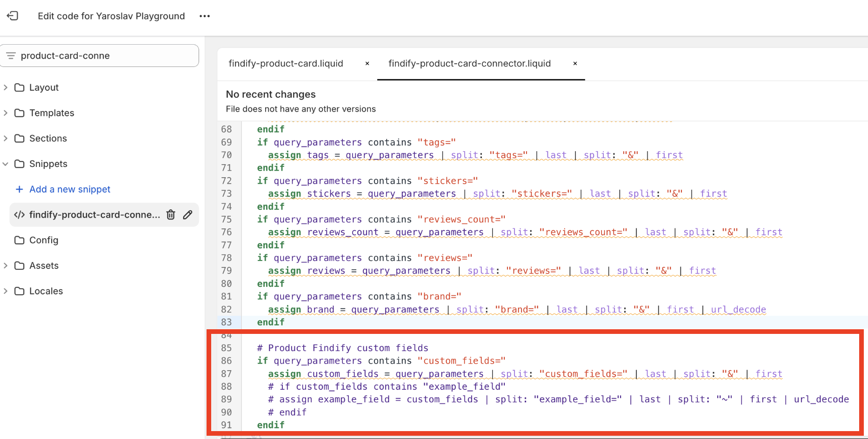Place cursor on "tags=" string in line 69
Image resolution: width=868 pixels, height=439 pixels.
pos(436,142)
